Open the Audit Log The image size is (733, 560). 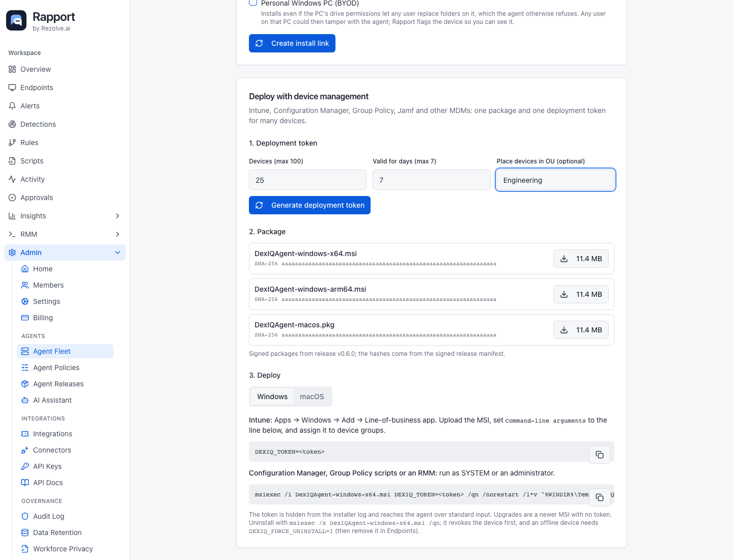coord(65,516)
